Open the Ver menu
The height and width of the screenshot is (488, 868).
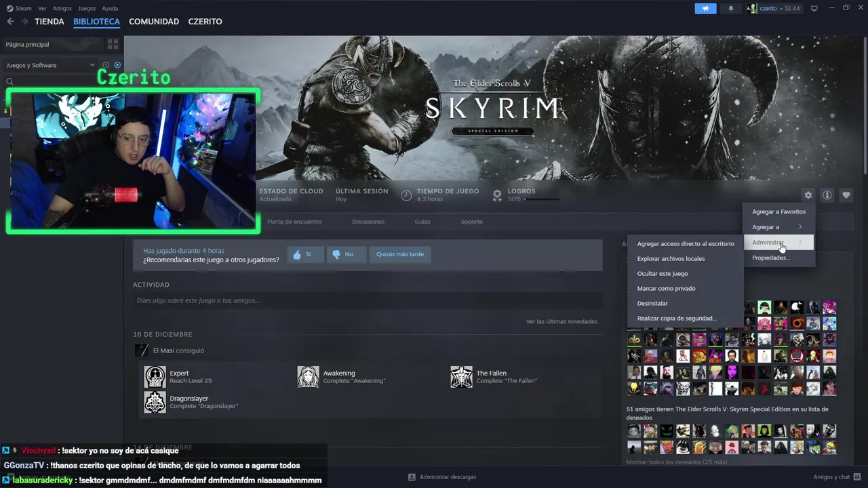42,8
